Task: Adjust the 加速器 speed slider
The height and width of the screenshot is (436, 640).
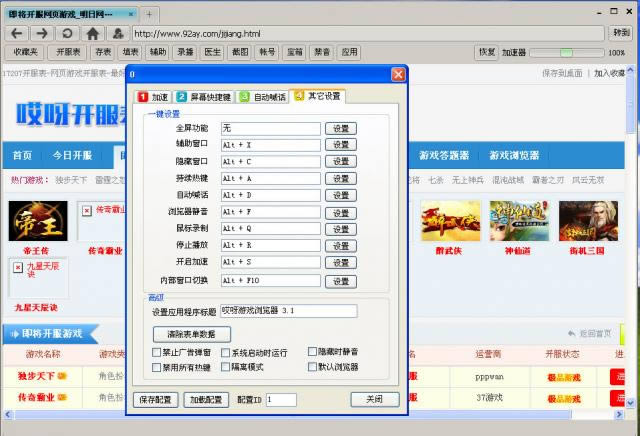Action: point(566,52)
